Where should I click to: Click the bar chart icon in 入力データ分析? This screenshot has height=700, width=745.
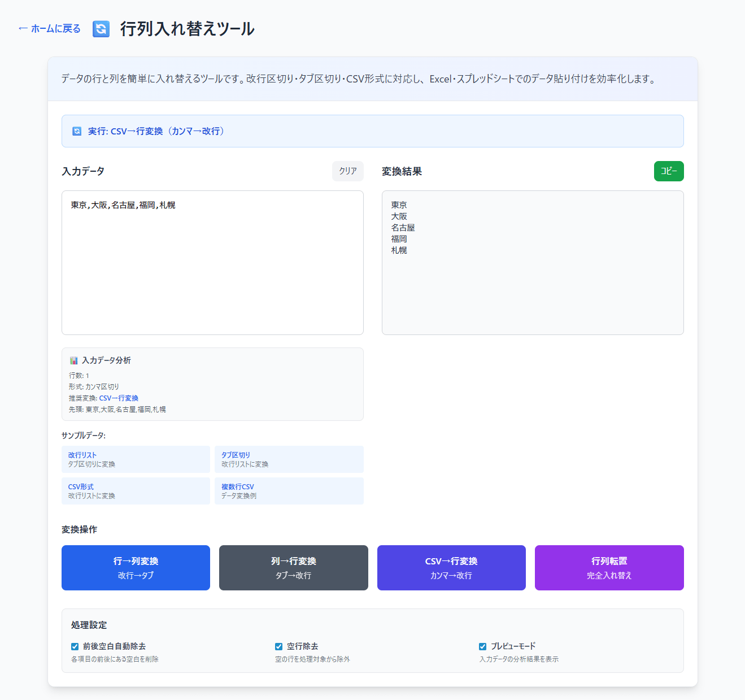[73, 360]
